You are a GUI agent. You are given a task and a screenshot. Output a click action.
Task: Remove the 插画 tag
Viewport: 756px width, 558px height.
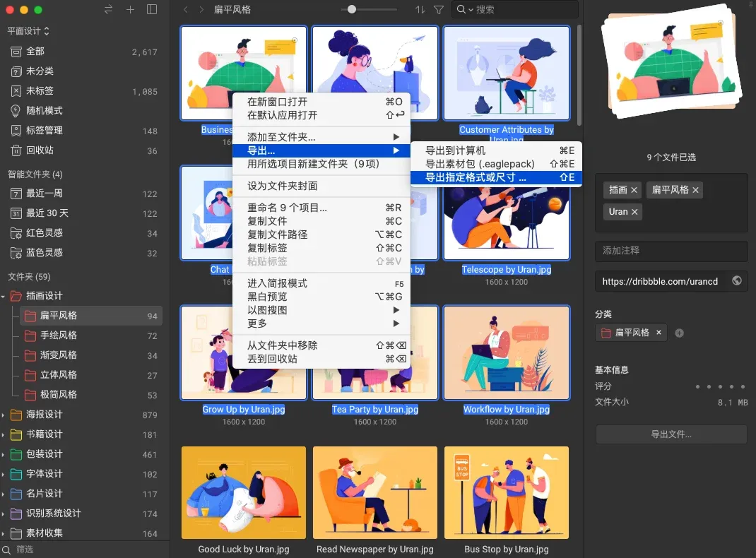coord(634,190)
